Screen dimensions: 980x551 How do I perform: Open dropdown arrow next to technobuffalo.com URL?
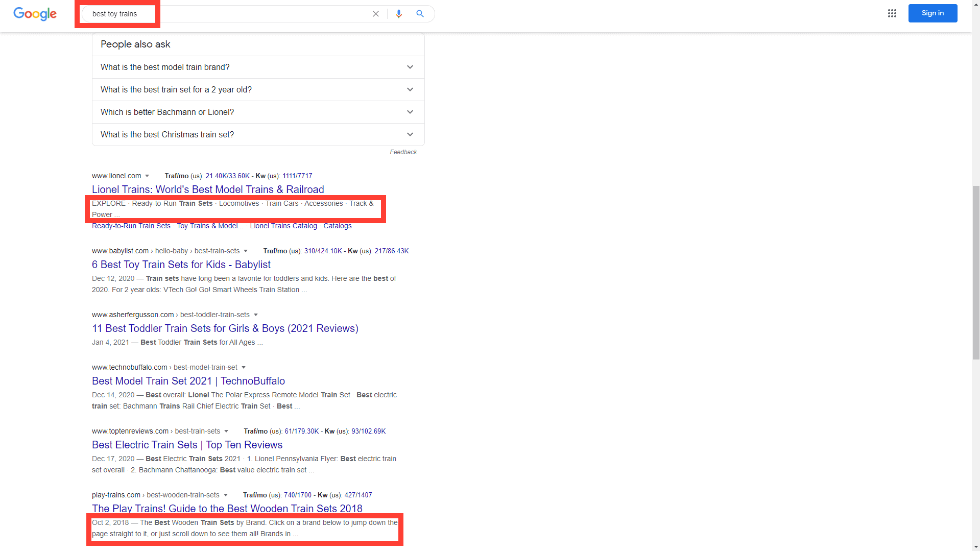(x=244, y=368)
